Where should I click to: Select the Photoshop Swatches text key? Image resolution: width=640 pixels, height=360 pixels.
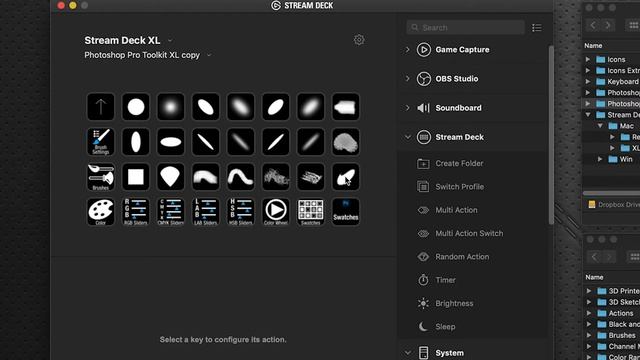pyautogui.click(x=346, y=212)
